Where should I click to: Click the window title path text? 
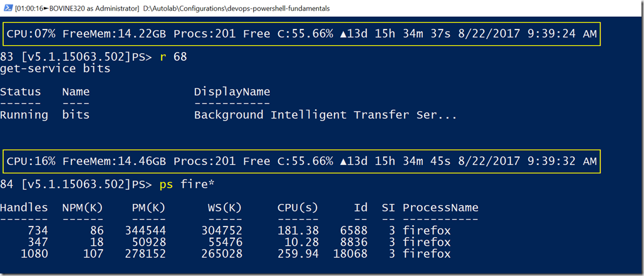tap(239, 8)
